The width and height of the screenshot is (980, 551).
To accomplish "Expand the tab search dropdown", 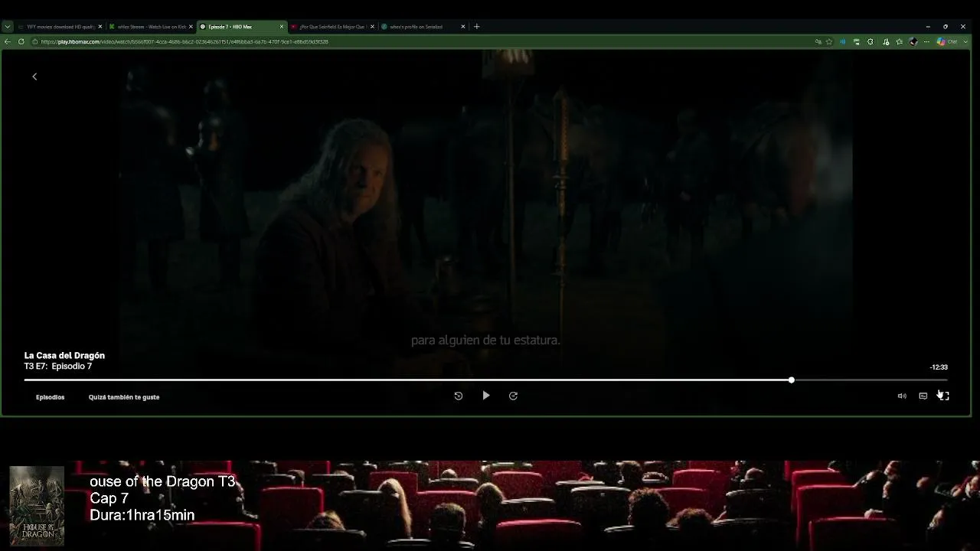I will coord(8,27).
